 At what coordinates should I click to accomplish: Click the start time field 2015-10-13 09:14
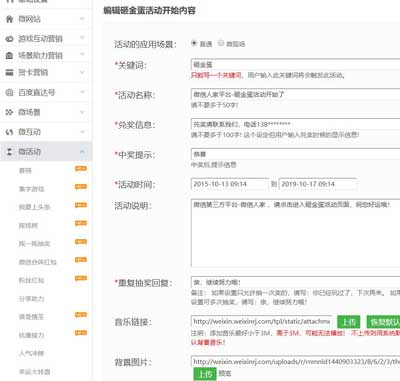(x=230, y=184)
